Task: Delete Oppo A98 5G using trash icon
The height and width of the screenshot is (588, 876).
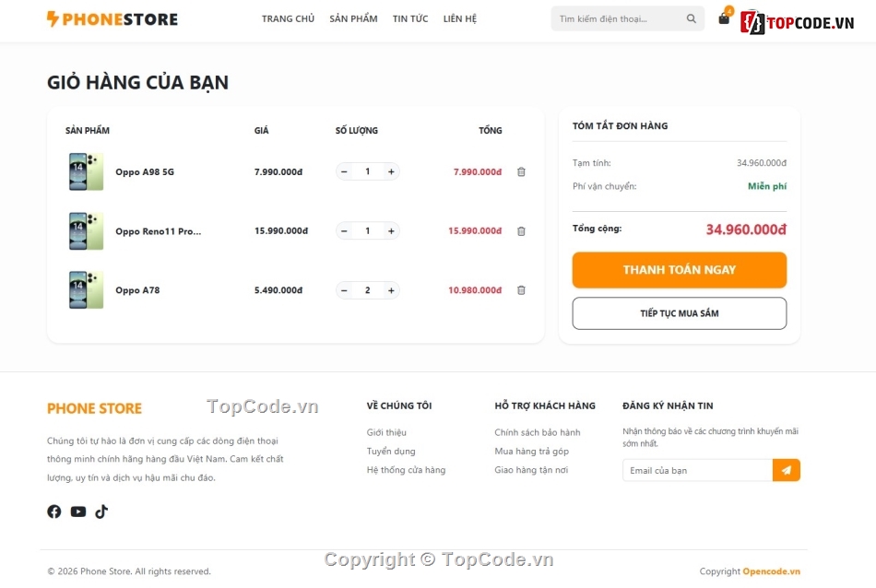Action: click(521, 171)
